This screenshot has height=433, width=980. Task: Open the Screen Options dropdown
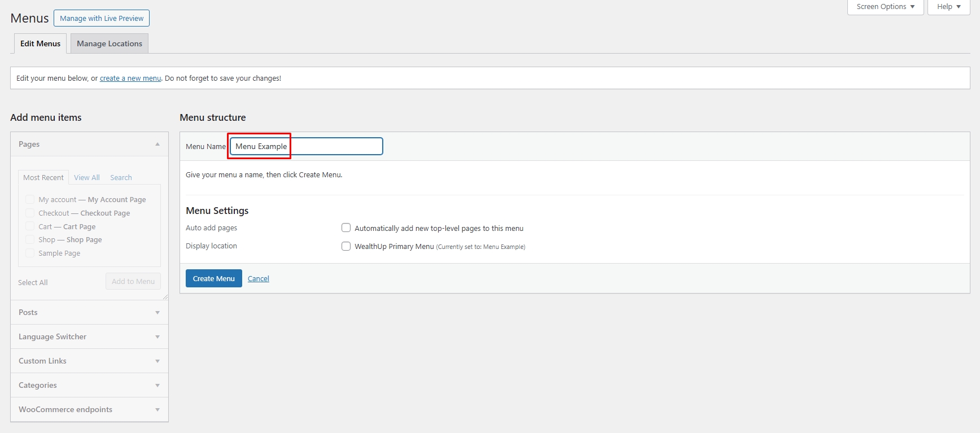[885, 7]
